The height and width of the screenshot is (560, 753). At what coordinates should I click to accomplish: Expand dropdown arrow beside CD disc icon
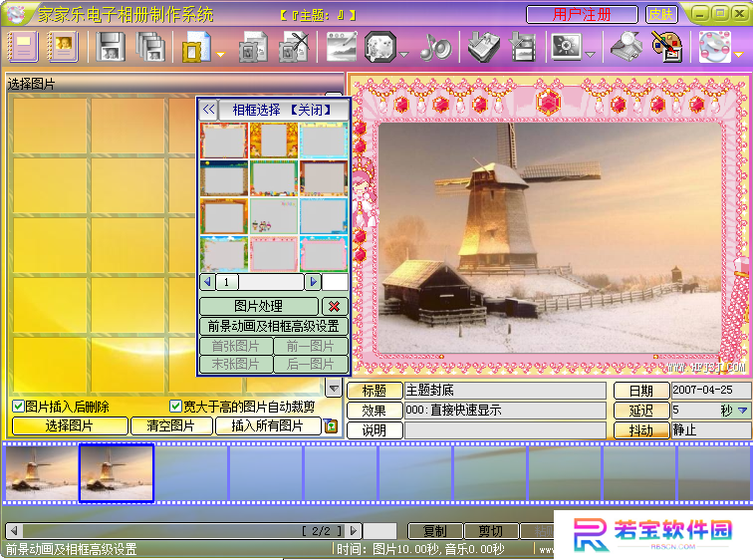pos(739,55)
